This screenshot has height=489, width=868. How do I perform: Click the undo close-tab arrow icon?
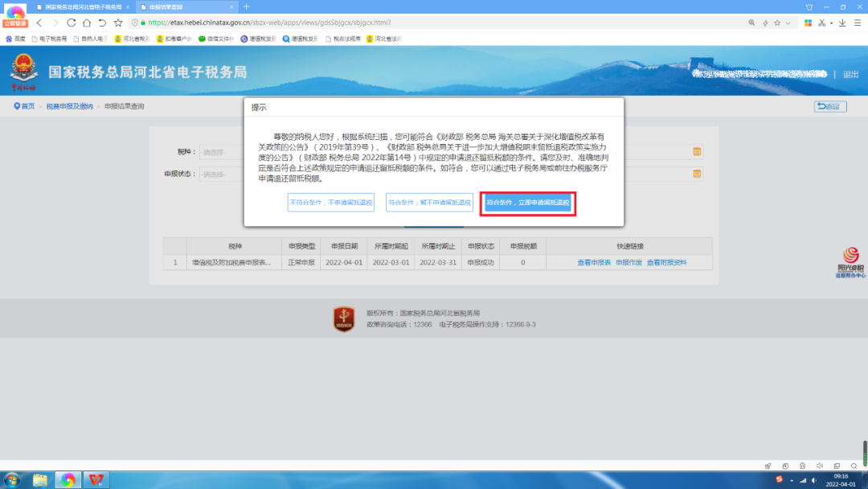pos(102,23)
